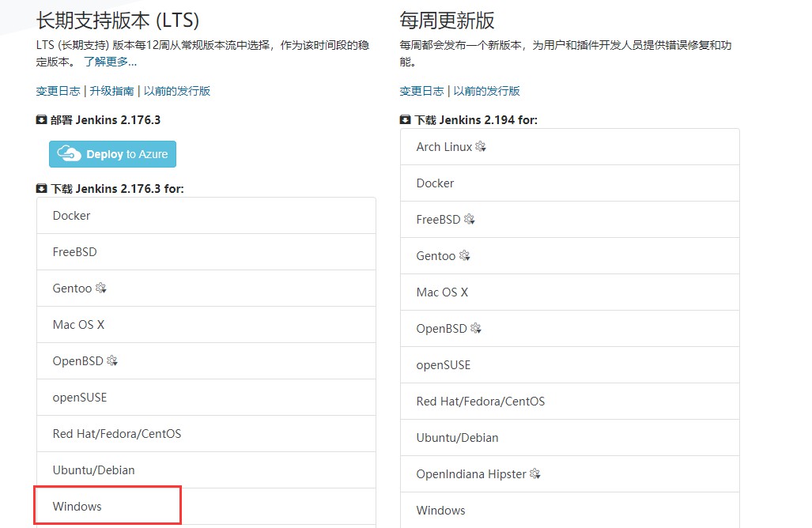Open weekly release 以前的发行版 link

click(487, 91)
